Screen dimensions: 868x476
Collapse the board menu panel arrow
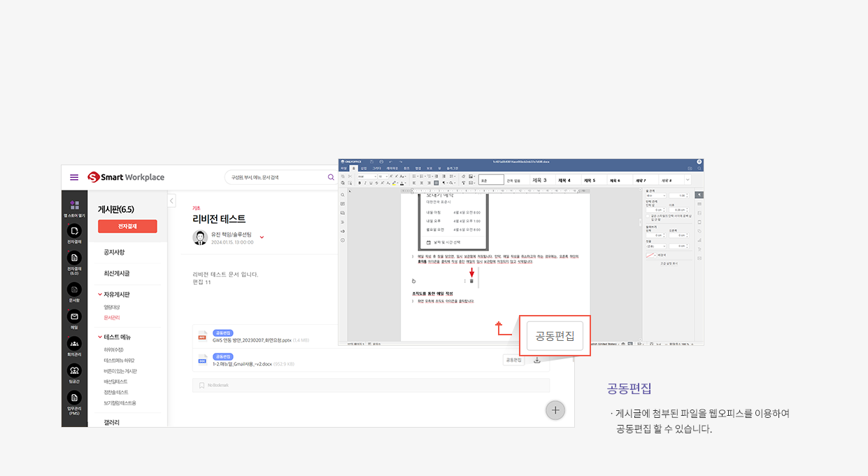point(172,201)
